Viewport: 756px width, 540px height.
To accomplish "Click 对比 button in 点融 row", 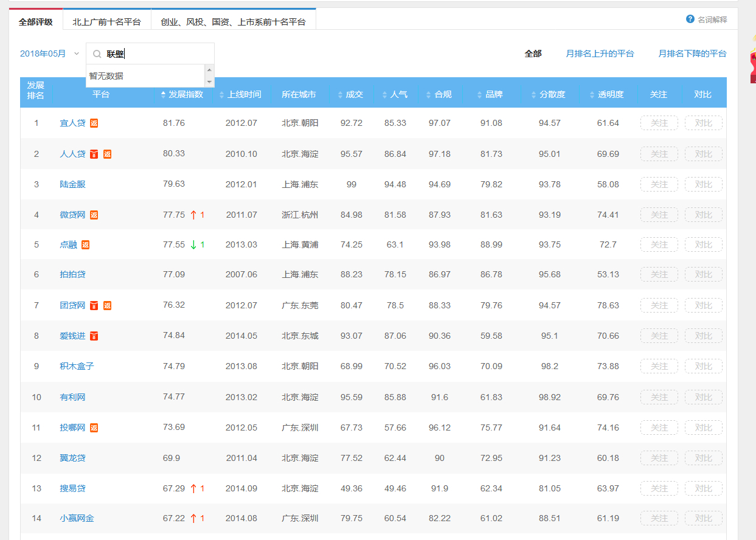I will (x=704, y=244).
